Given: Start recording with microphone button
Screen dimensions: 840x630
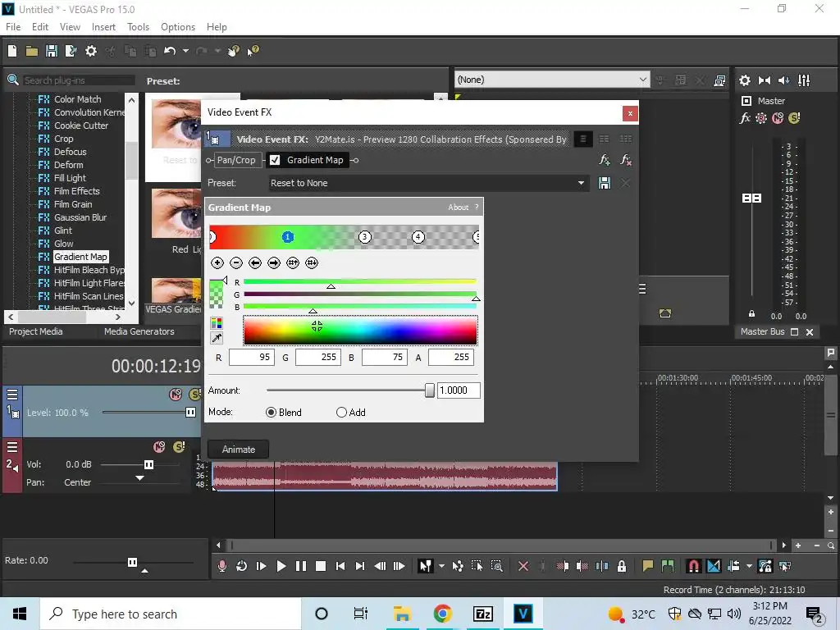Looking at the screenshot, I should pyautogui.click(x=221, y=566).
